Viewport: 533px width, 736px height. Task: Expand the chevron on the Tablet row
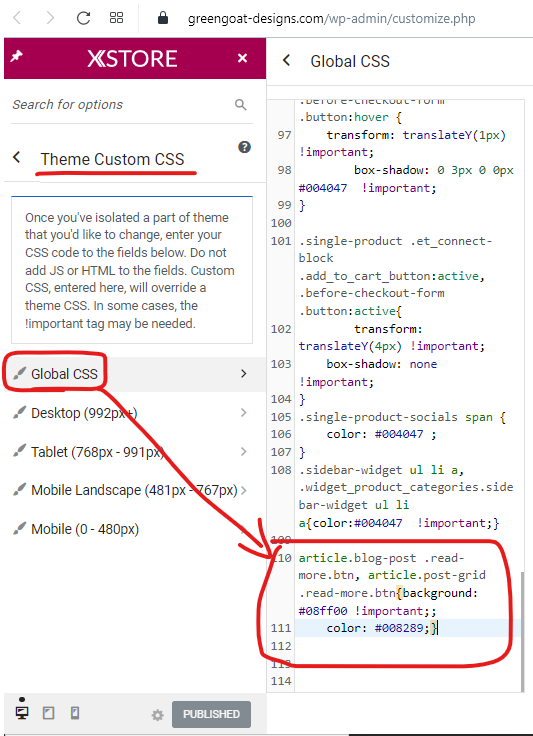coord(244,452)
